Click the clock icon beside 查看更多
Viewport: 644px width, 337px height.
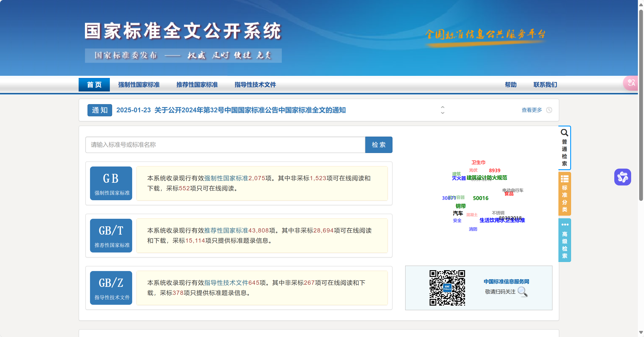tap(549, 110)
